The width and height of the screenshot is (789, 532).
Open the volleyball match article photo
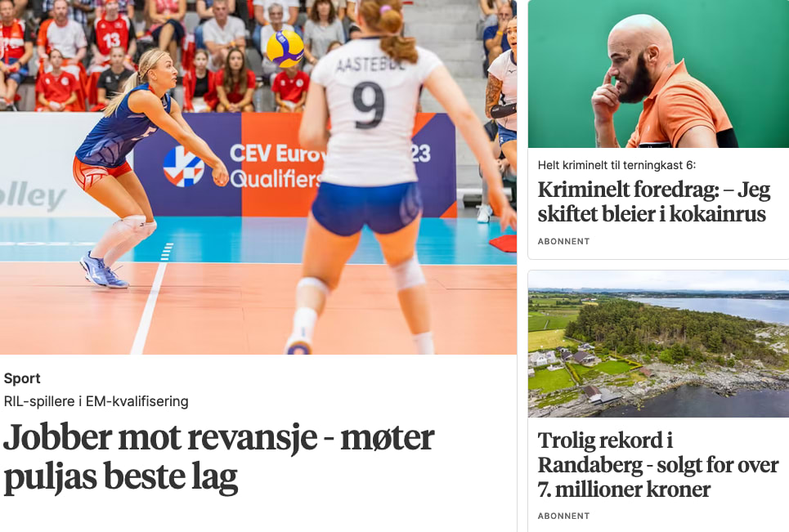click(258, 177)
